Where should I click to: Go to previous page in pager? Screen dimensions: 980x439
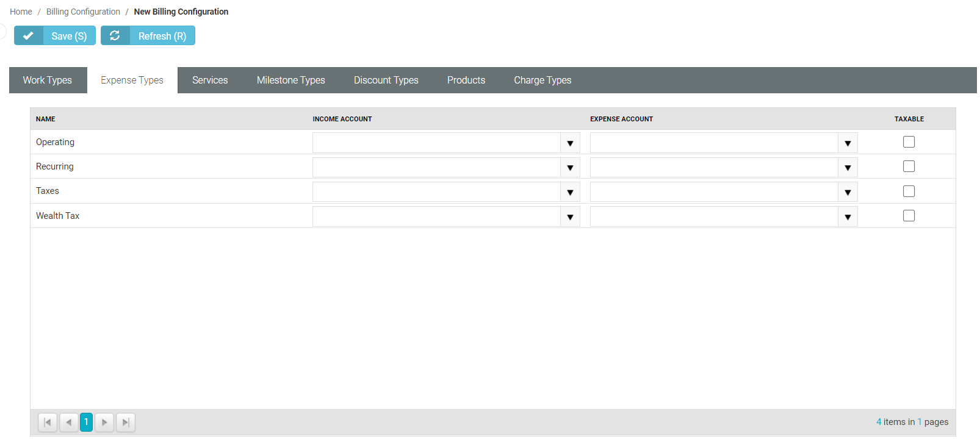68,422
